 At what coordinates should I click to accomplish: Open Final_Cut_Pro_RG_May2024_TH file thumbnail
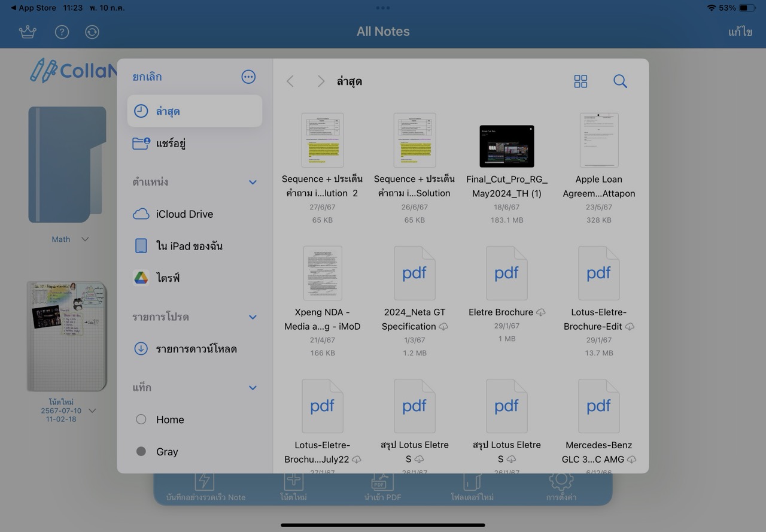click(506, 146)
